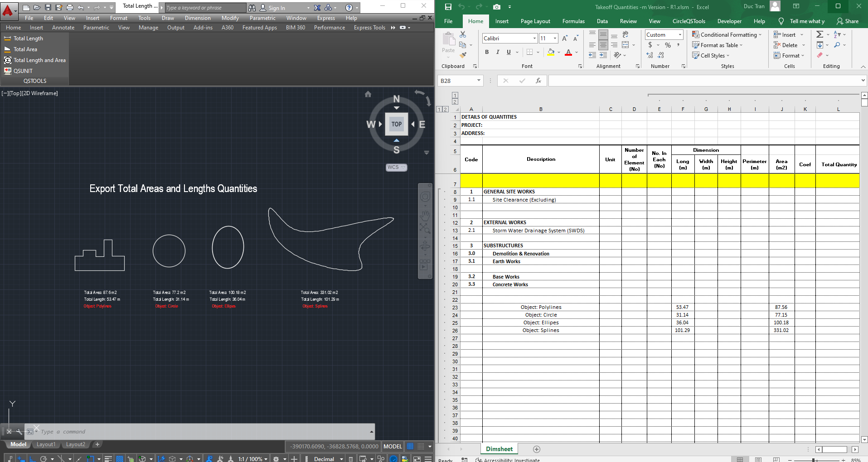868x462 pixels.
Task: Click the Total Length and Area sigma icon
Action: pos(8,60)
